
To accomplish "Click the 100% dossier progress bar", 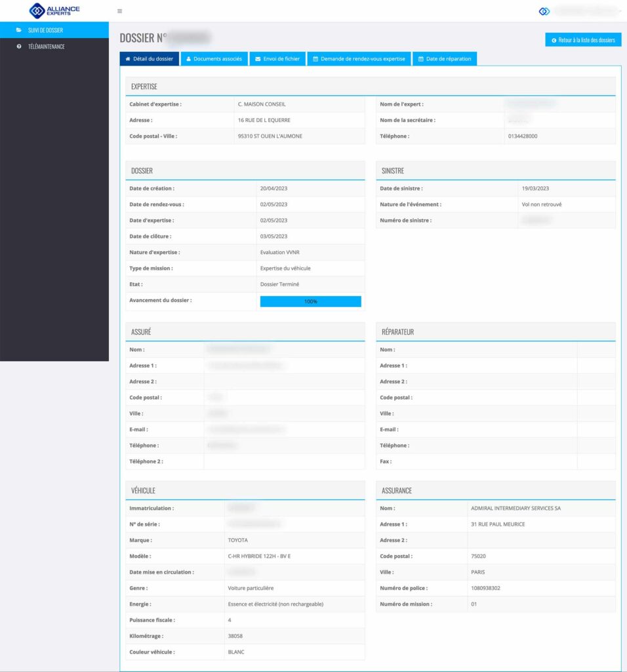I will point(310,301).
